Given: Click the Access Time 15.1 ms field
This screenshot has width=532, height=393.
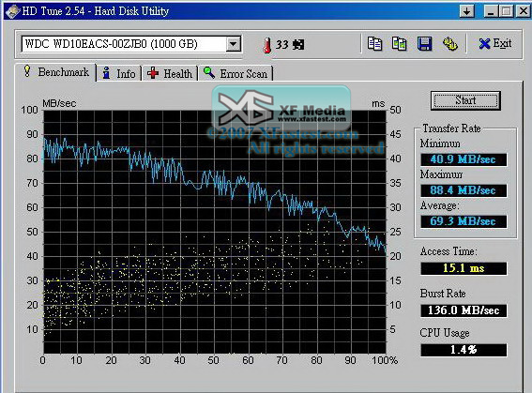Looking at the screenshot, I should coord(464,268).
